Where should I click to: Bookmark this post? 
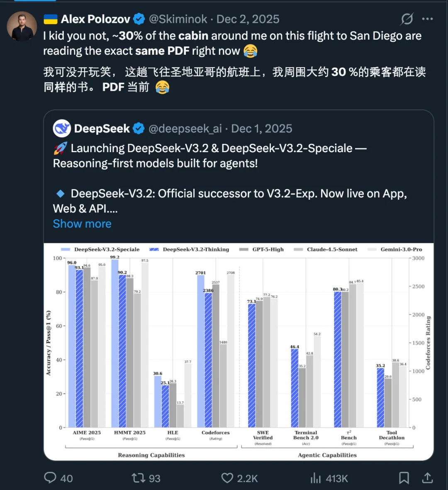point(404,478)
